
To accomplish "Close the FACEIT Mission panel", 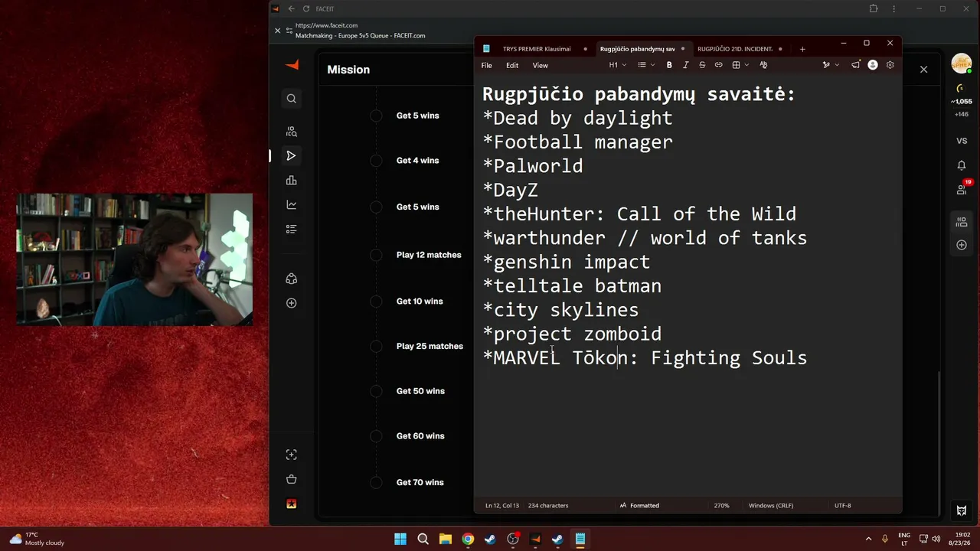I will [923, 70].
